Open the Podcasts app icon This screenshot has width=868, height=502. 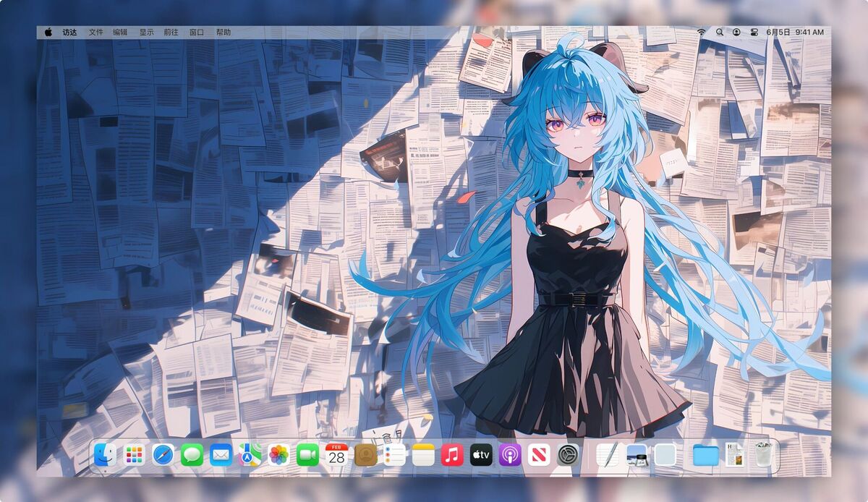pyautogui.click(x=510, y=455)
